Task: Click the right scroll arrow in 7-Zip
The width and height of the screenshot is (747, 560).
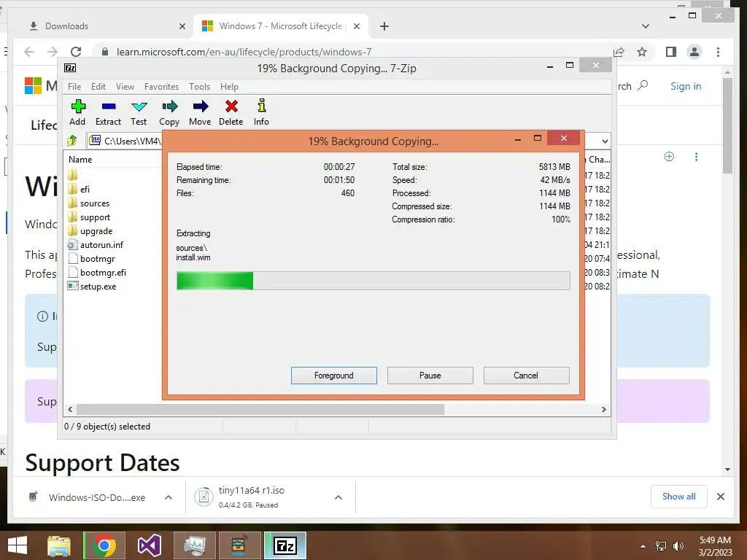Action: tap(603, 410)
